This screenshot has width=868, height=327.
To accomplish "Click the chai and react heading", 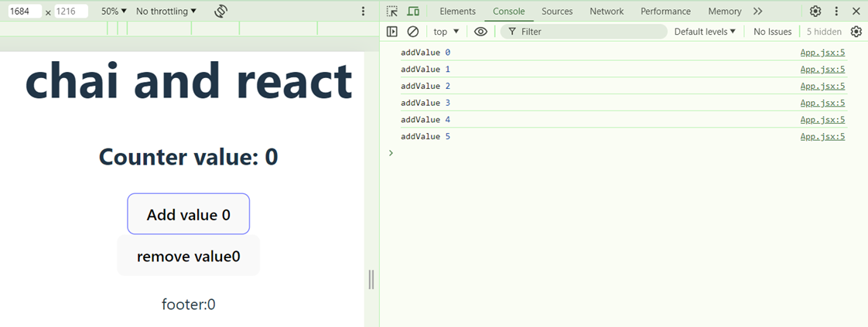I will pos(189,80).
